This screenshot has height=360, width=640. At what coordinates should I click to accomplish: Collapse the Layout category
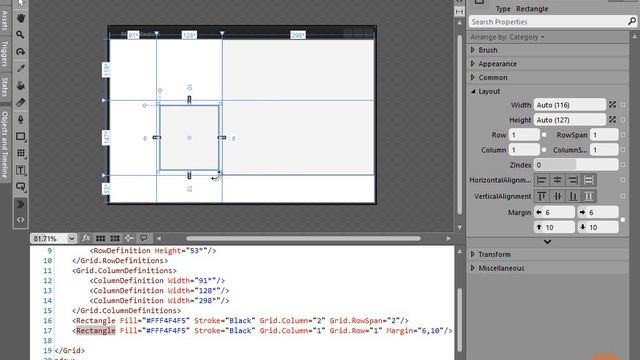tap(473, 91)
